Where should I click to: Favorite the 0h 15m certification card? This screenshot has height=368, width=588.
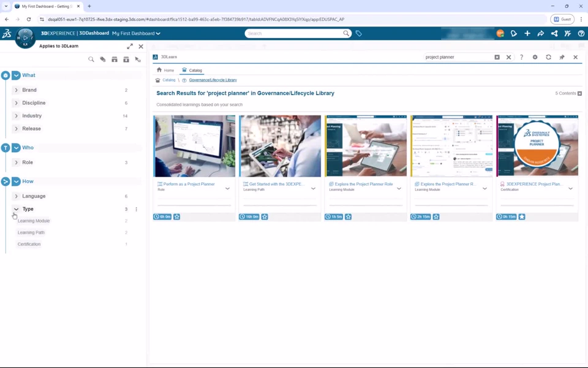pyautogui.click(x=522, y=217)
